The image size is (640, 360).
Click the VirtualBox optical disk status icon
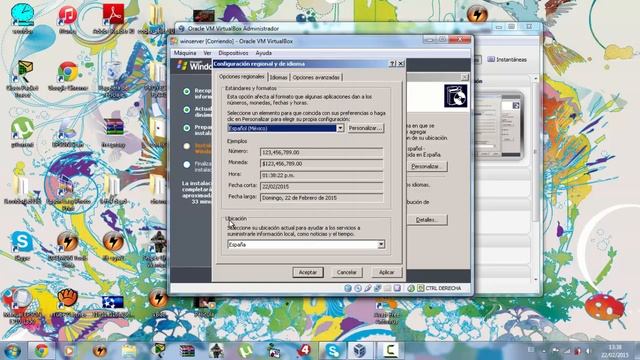358,288
